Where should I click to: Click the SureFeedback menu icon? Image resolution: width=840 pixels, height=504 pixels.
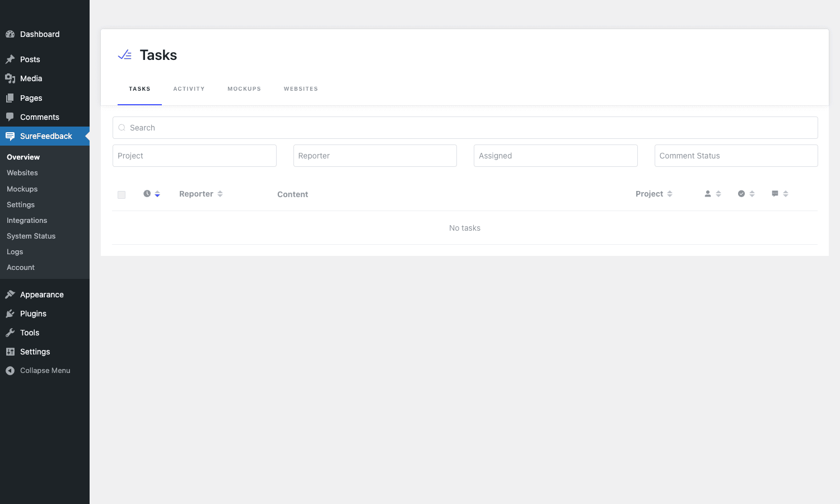point(10,136)
